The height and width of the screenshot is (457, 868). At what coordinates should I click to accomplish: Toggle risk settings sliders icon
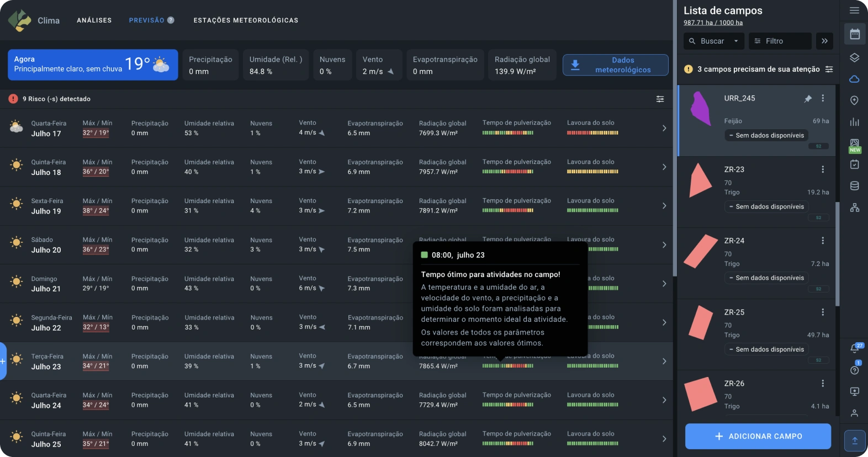click(660, 99)
